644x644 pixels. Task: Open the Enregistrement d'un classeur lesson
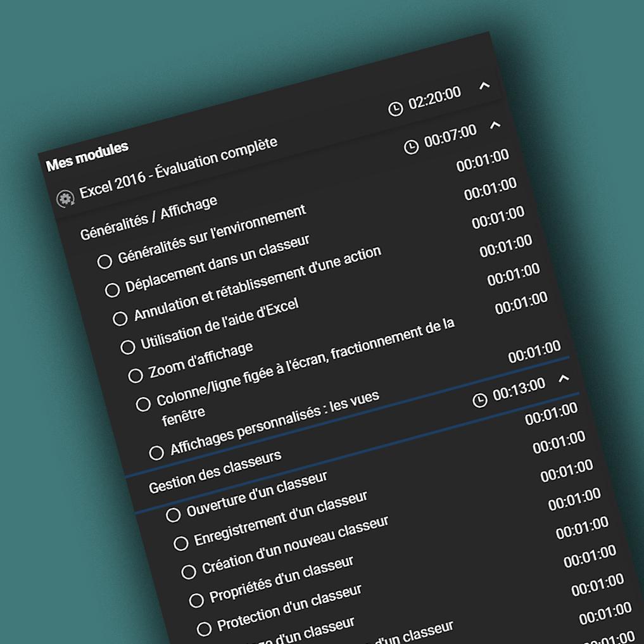[281, 519]
